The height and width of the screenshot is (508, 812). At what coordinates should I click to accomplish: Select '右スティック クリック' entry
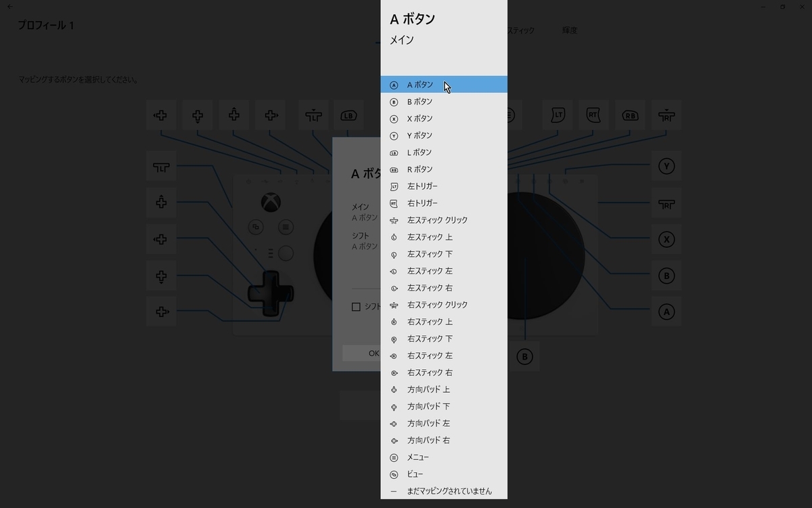(x=444, y=305)
